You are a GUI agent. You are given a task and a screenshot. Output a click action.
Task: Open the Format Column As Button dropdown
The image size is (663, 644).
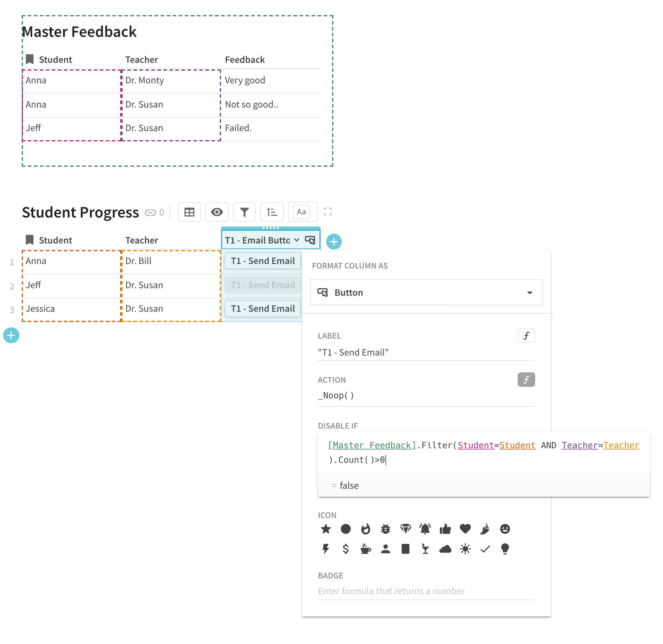[426, 292]
